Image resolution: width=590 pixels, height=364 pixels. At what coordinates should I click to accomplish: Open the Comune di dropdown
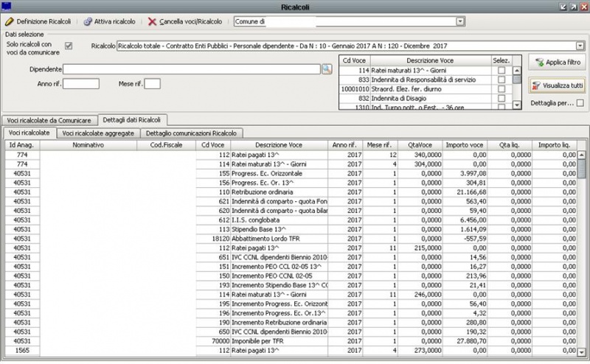[x=460, y=22]
